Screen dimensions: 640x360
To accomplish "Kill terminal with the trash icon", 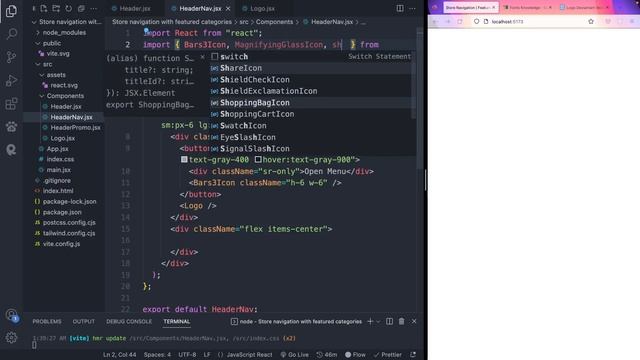I will tap(402, 322).
